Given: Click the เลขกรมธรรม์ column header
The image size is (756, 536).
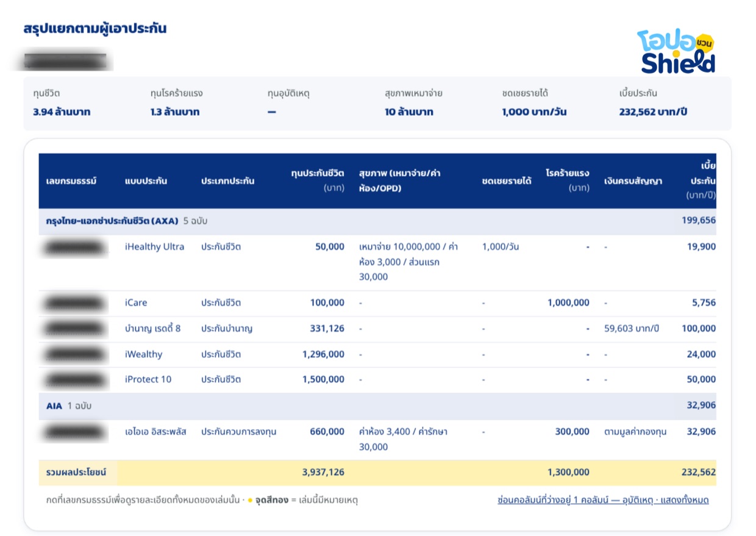Looking at the screenshot, I should pyautogui.click(x=71, y=181).
